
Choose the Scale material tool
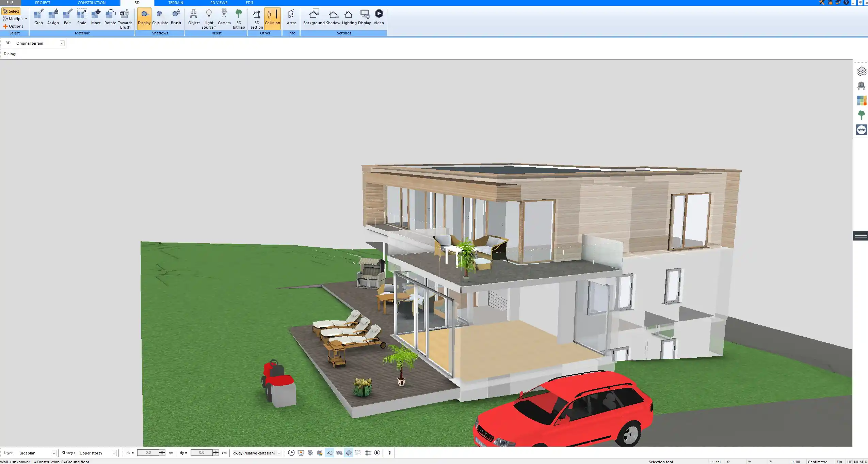click(x=82, y=17)
